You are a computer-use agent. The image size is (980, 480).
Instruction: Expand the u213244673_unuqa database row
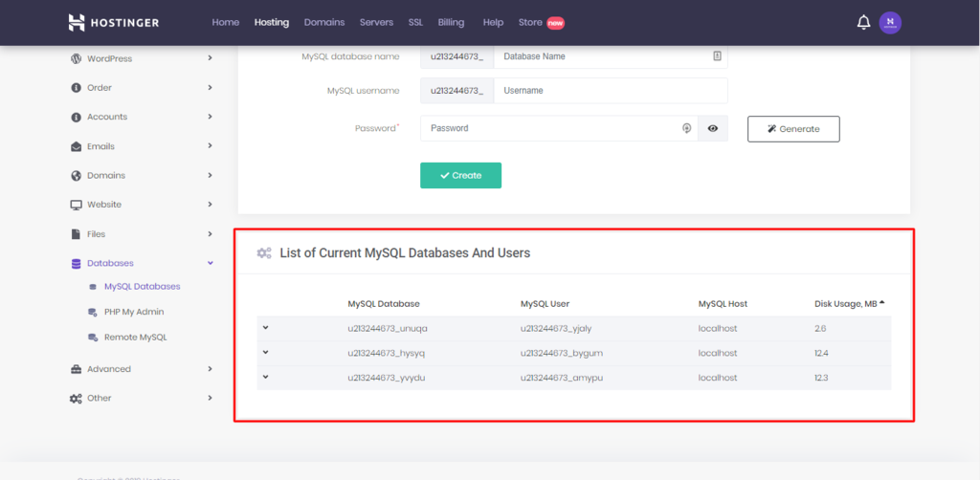point(266,327)
